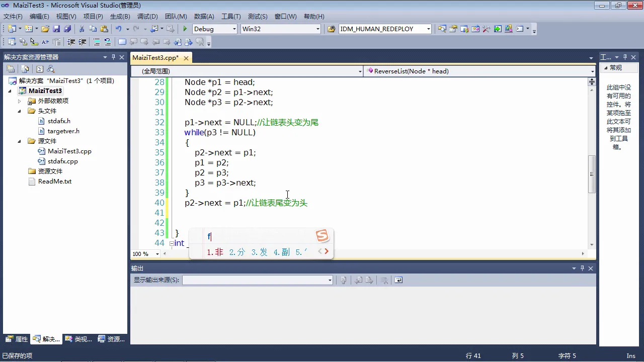644x362 pixels.
Task: Click the New Project toolbar icon
Action: (x=12, y=29)
